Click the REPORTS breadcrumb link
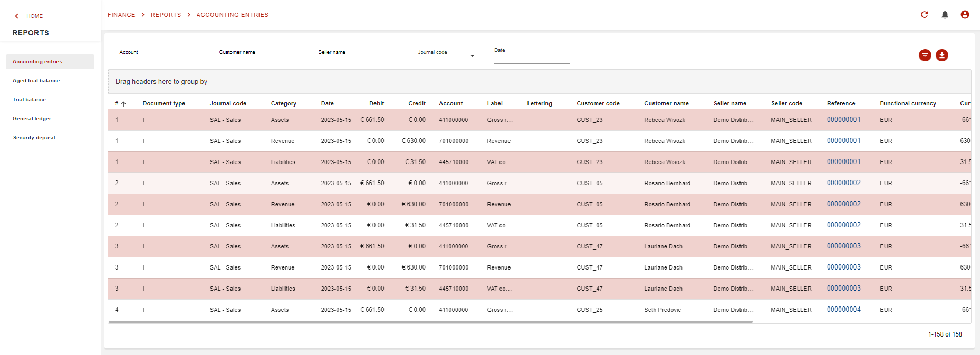This screenshot has width=980, height=355. pyautogui.click(x=166, y=15)
